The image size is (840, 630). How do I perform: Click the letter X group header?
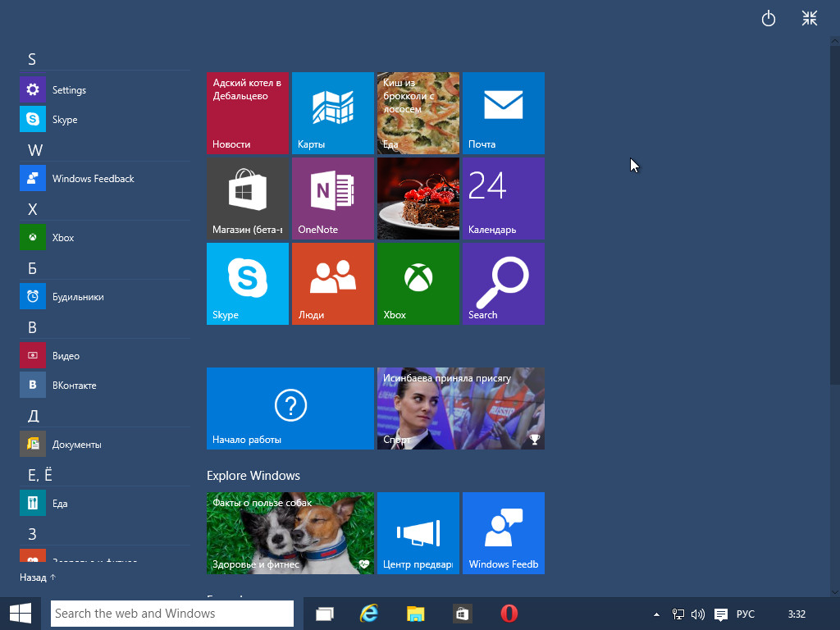(33, 209)
